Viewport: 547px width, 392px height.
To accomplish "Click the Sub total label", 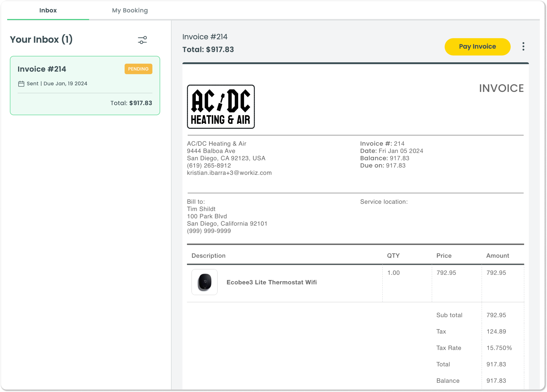I will 449,315.
